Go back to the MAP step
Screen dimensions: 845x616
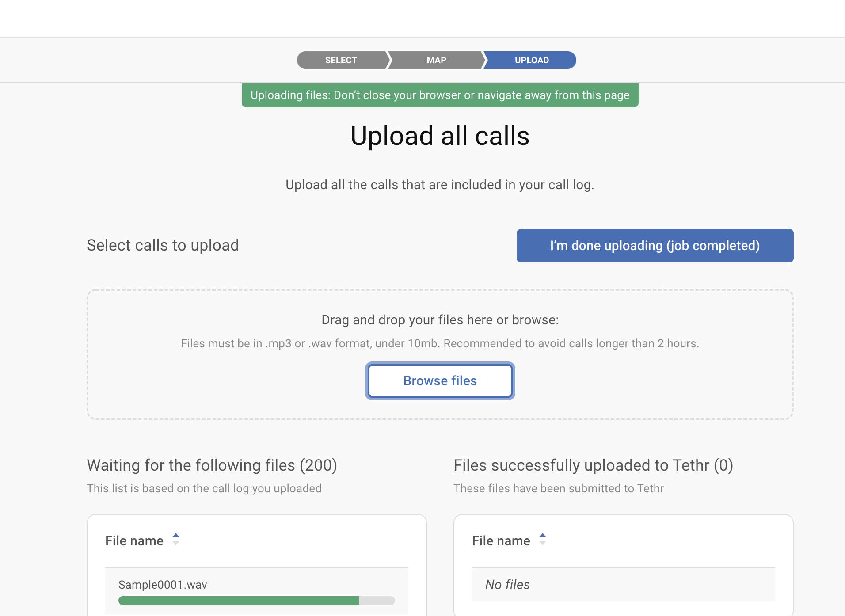click(x=436, y=60)
